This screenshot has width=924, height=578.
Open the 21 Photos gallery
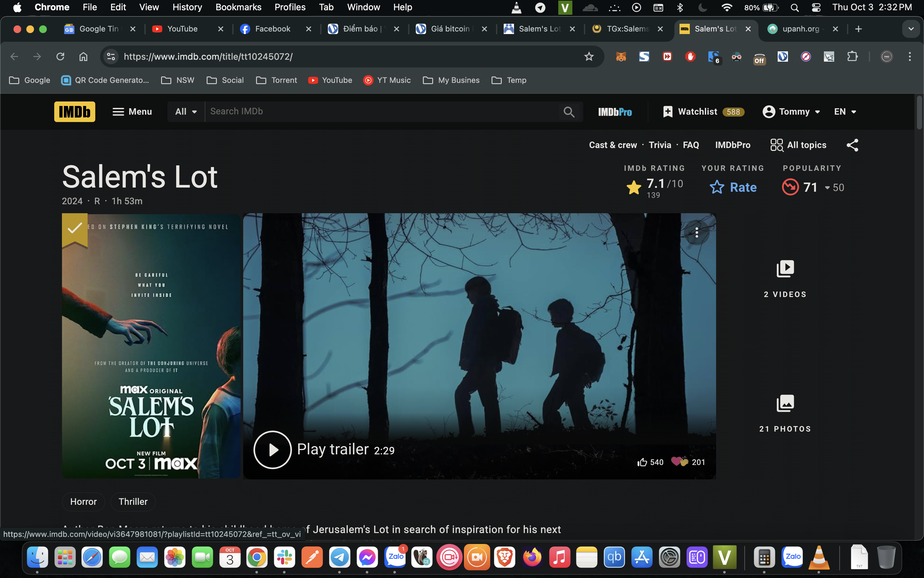pos(785,414)
